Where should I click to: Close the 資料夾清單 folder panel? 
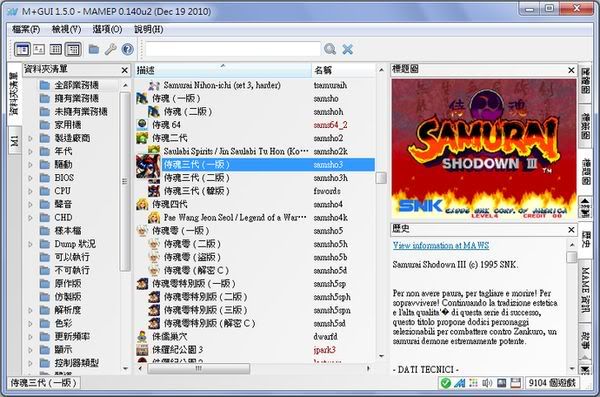(x=124, y=70)
